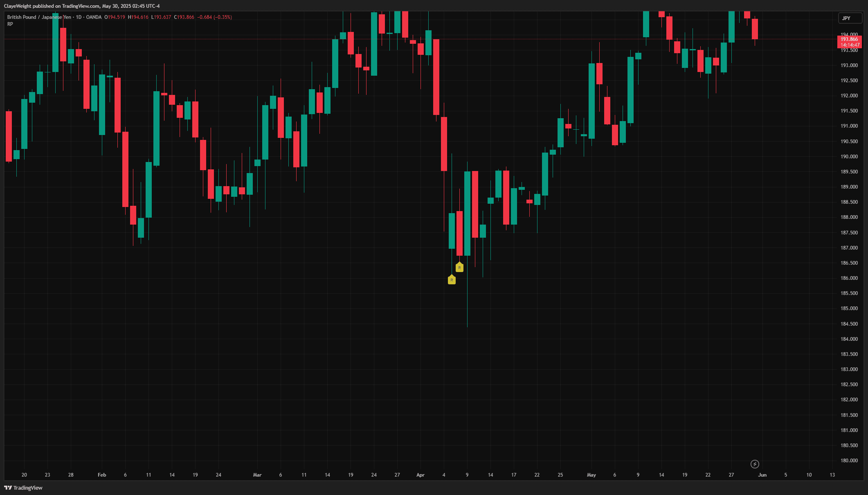Click the Apr label on the time axis
Viewport: 868px width, 495px height.
click(421, 475)
